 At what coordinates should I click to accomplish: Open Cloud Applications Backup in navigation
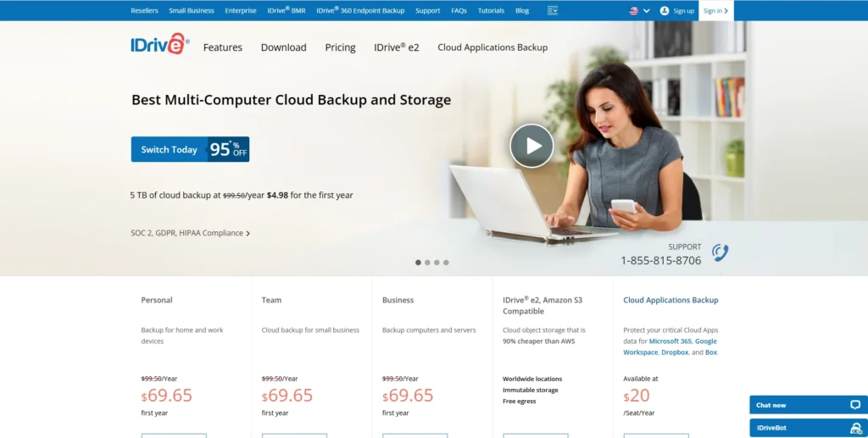pos(492,47)
